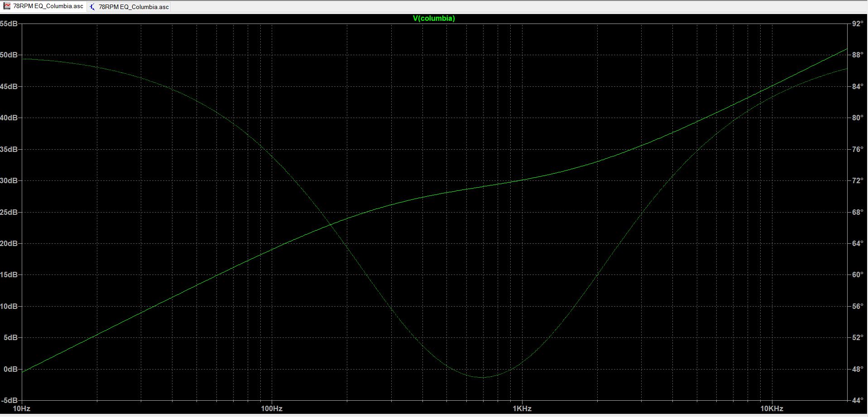868x417 pixels.
Task: Click the 56° phase axis label
Action: click(x=858, y=306)
